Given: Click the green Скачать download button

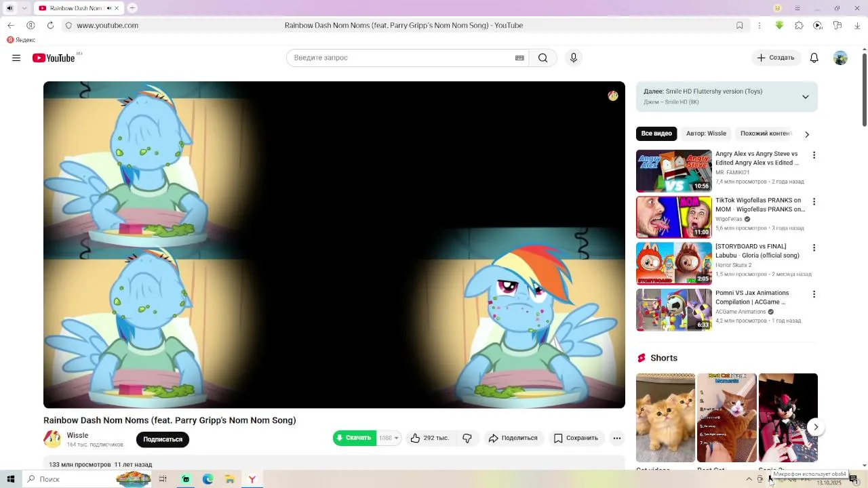Looking at the screenshot, I should pyautogui.click(x=354, y=438).
